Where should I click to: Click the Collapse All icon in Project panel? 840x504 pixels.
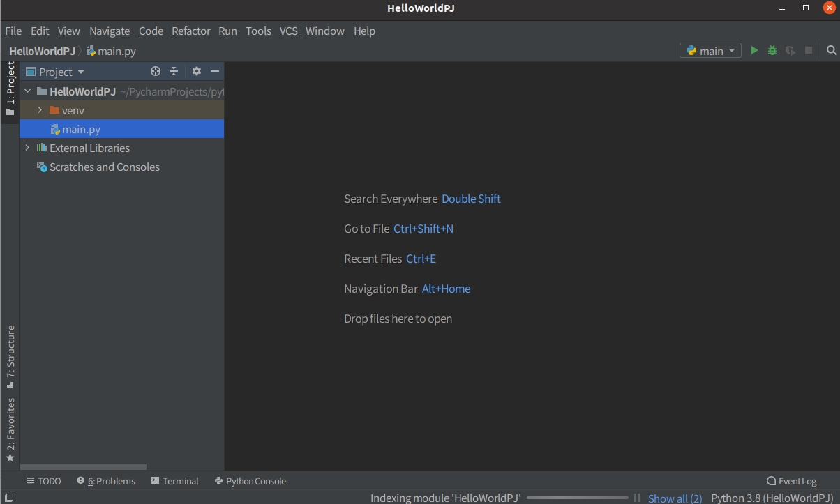(174, 72)
